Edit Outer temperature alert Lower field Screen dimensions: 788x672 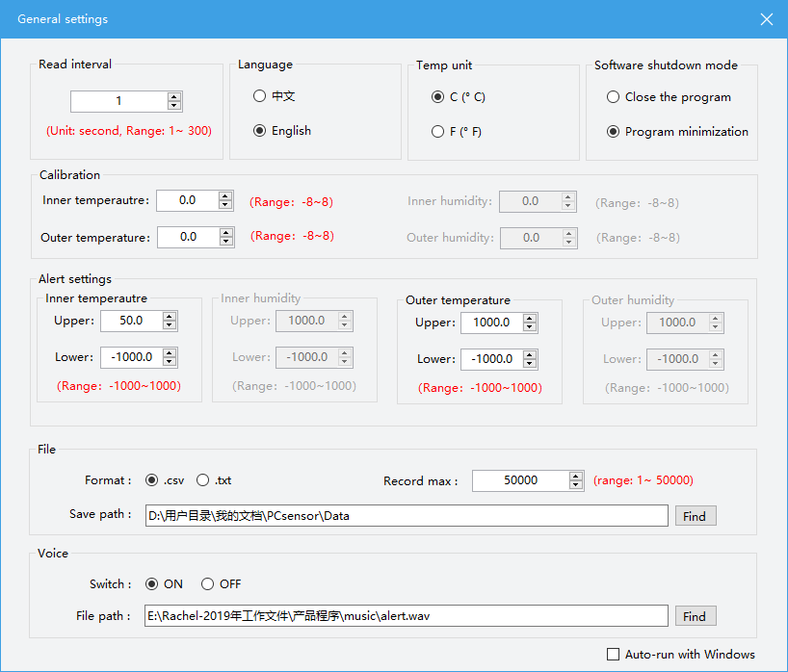pos(492,360)
